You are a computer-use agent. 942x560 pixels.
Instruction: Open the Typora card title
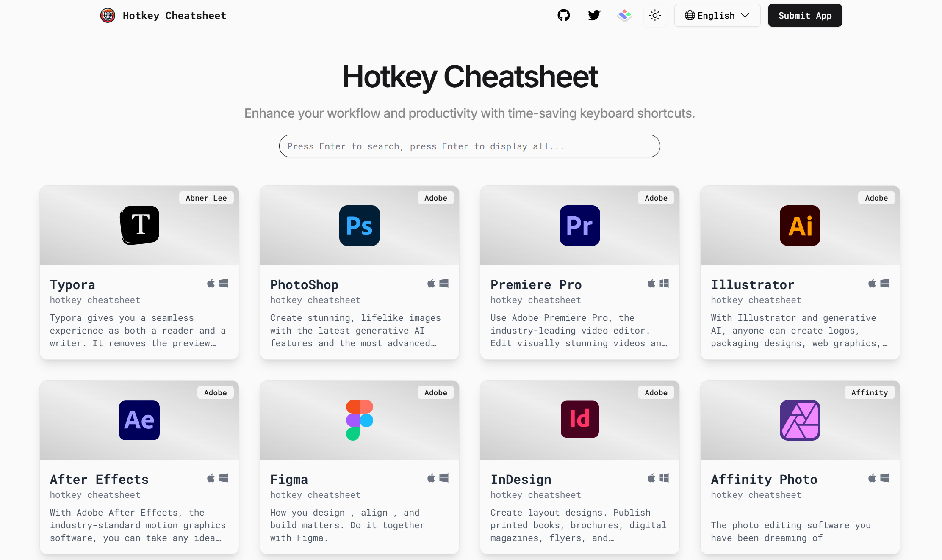72,285
